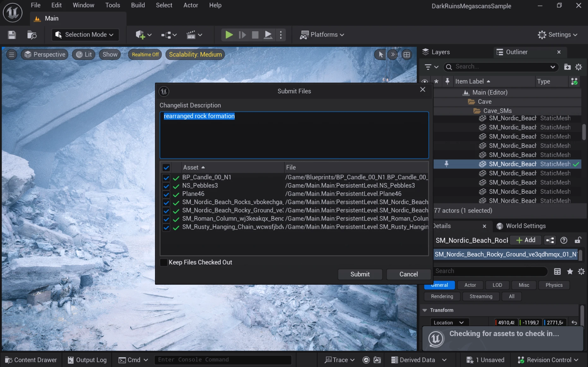Open the Perspective viewport dropdown

pos(44,54)
